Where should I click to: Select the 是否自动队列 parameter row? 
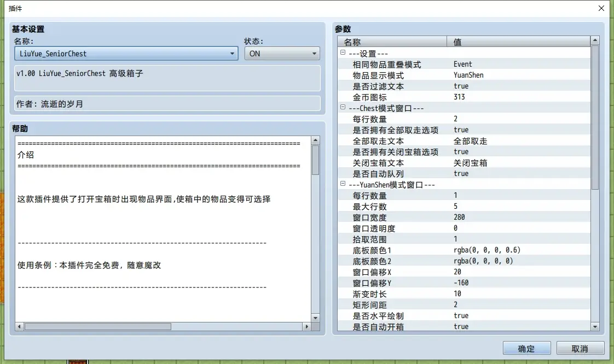click(464, 174)
